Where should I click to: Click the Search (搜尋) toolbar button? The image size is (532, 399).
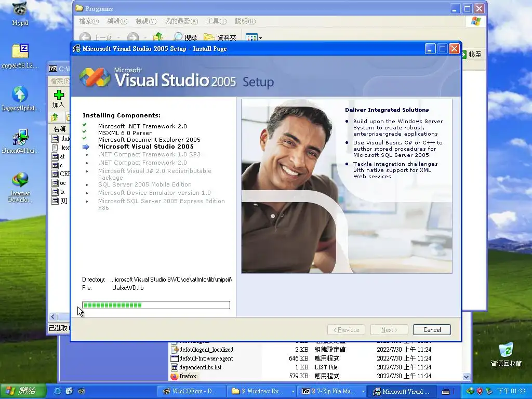[x=185, y=37]
